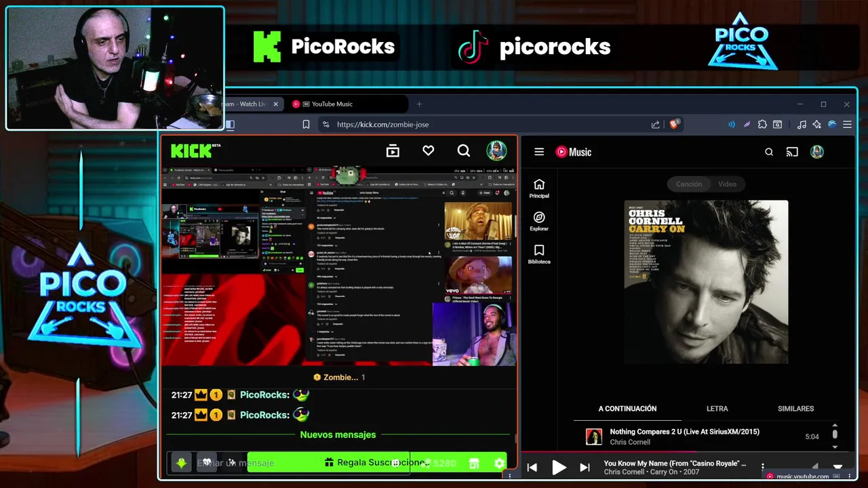Open a new browser tab
The width and height of the screenshot is (868, 488).
click(419, 104)
